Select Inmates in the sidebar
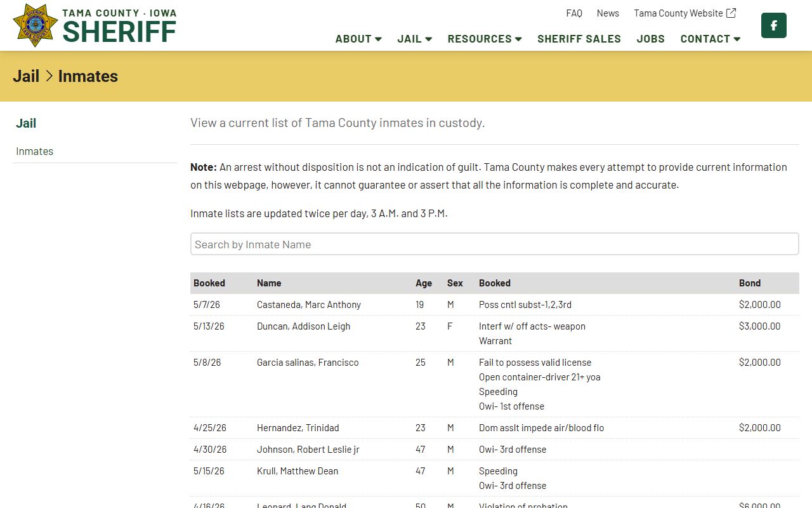 coord(35,151)
